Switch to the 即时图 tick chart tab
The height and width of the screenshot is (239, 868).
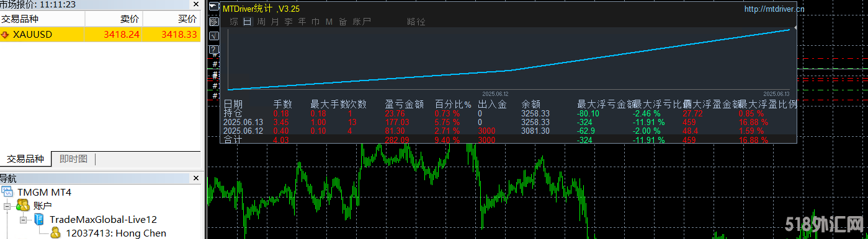pos(73,159)
